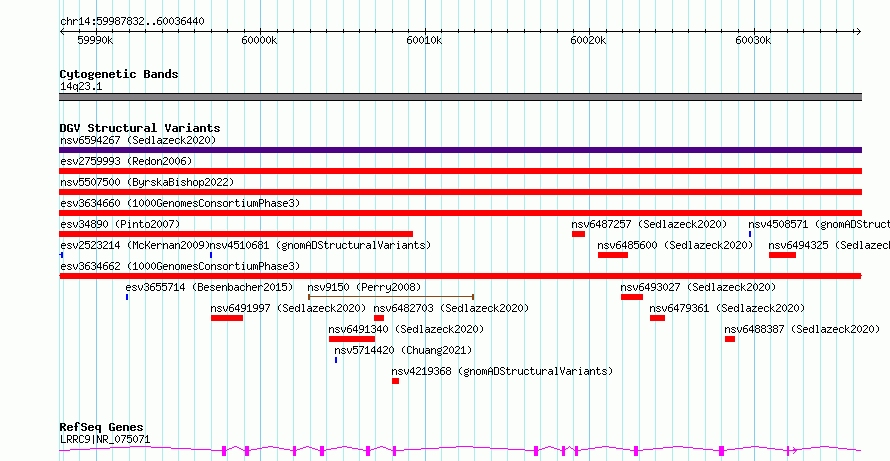Open nsv6482703 (Sedlazeck2020) label
Image resolution: width=890 pixels, height=461 pixels.
click(x=451, y=308)
